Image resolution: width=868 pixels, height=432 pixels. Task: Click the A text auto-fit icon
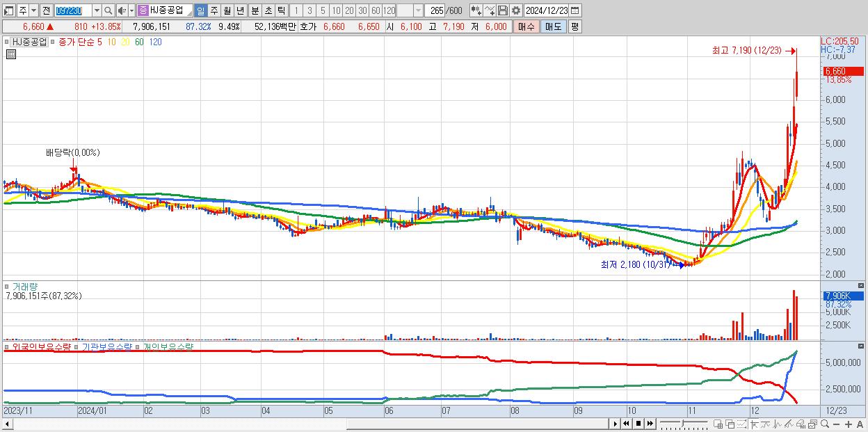point(860,424)
